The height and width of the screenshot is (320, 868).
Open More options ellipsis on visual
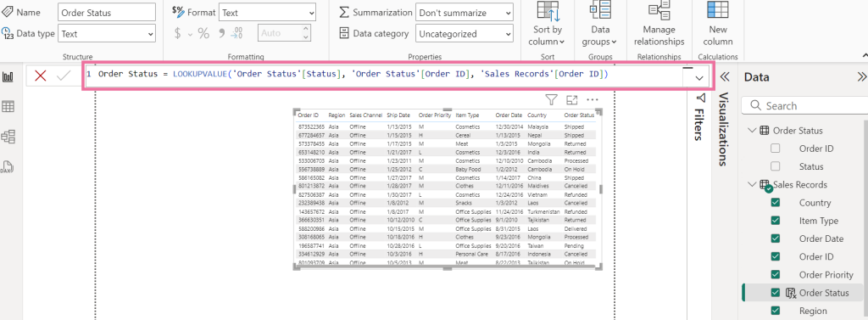pyautogui.click(x=593, y=100)
